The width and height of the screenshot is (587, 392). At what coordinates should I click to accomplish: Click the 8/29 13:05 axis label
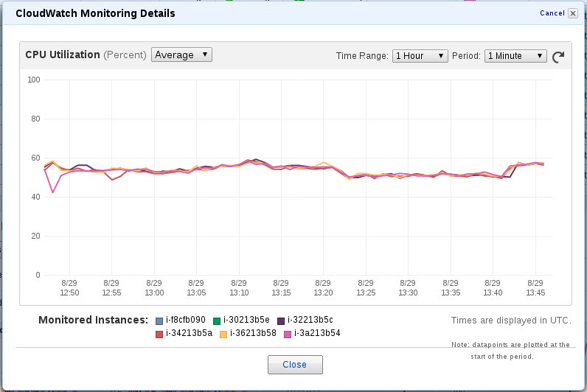(x=196, y=287)
